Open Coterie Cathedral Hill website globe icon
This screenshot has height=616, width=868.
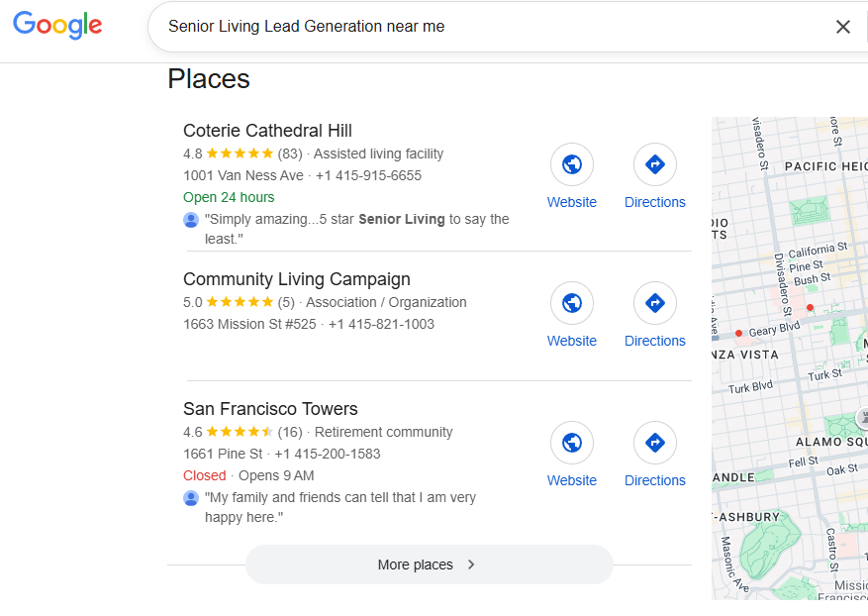tap(572, 164)
